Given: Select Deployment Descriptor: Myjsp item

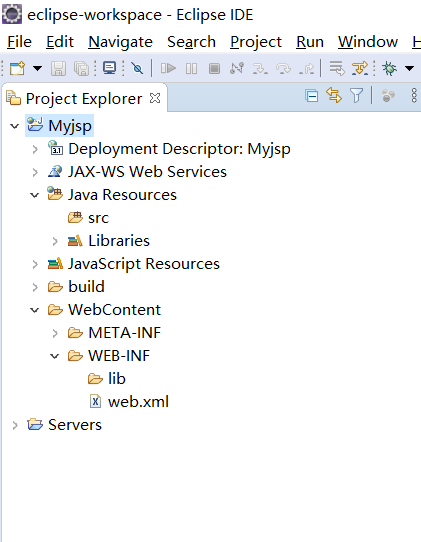Looking at the screenshot, I should tap(179, 149).
